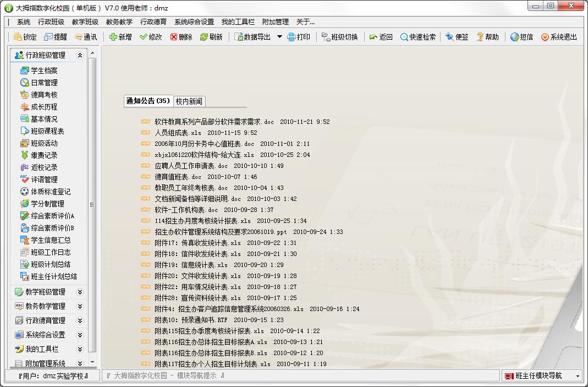Open 日常管理 in the sidebar
Screen dimensions: 588x387
[39, 83]
